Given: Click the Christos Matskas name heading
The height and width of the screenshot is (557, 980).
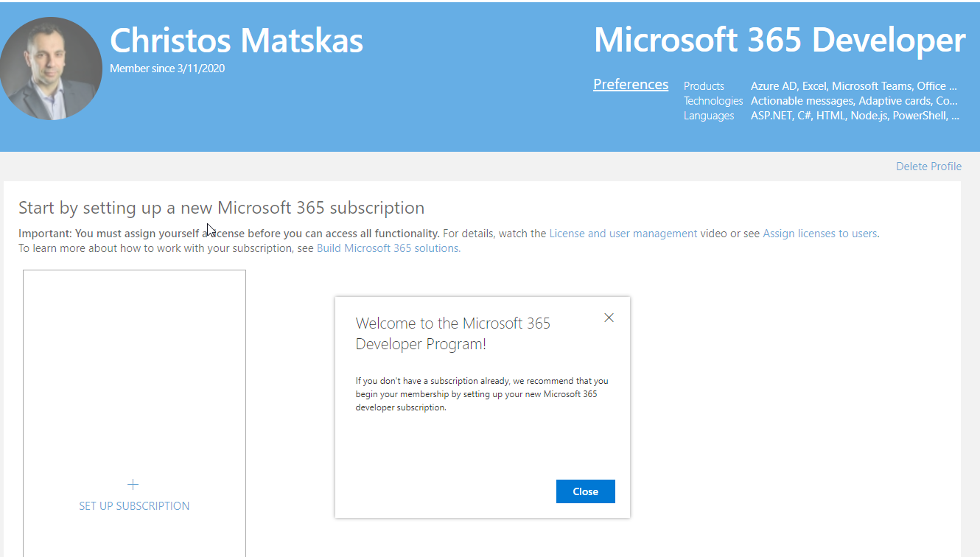Looking at the screenshot, I should point(237,40).
